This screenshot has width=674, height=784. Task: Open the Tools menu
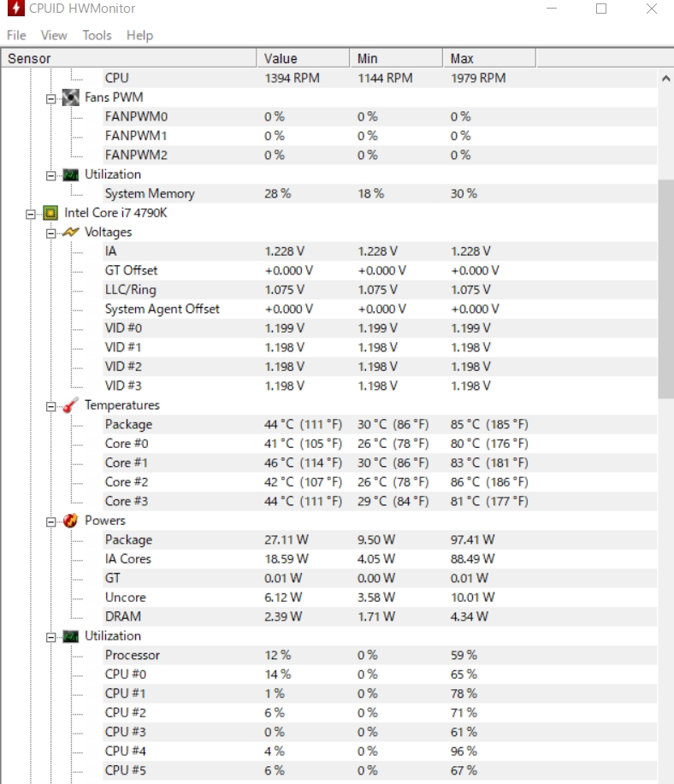pos(97,35)
